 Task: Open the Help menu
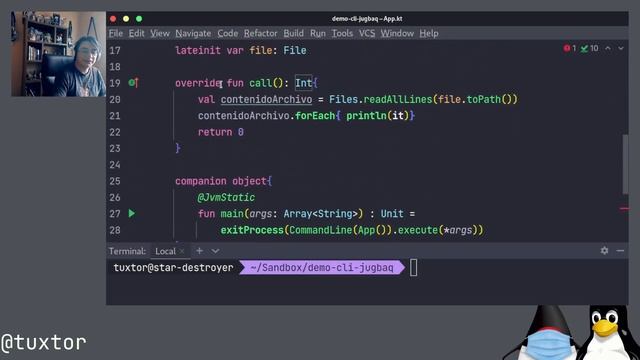pyautogui.click(x=429, y=33)
